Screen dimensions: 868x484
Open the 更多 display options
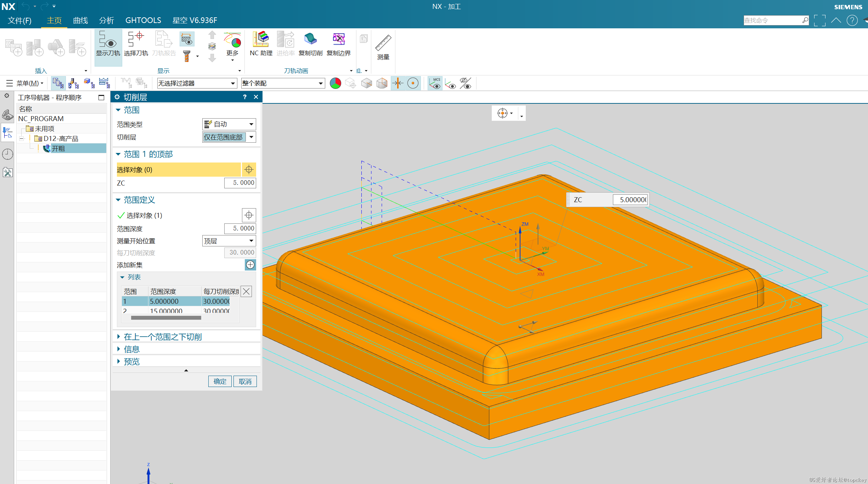[232, 46]
